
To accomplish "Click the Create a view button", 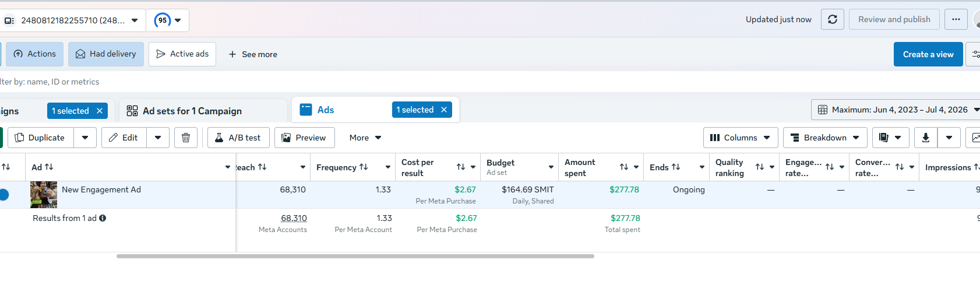I will tap(928, 54).
